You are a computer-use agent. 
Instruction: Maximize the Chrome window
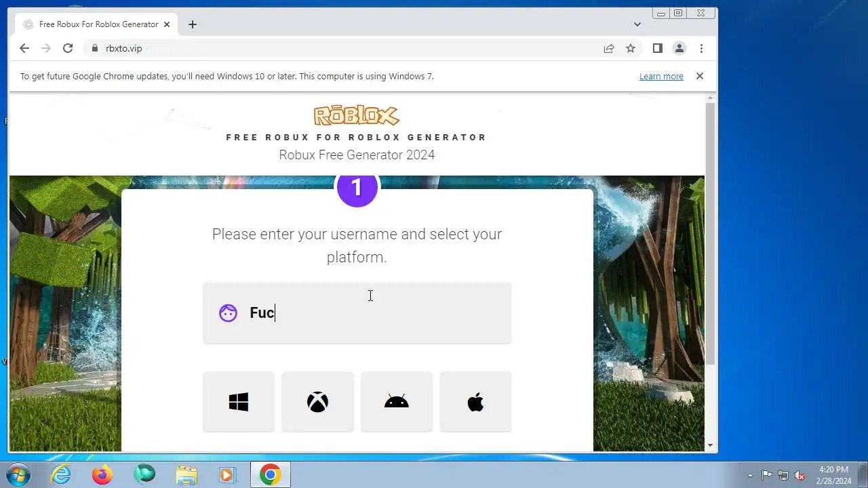678,14
